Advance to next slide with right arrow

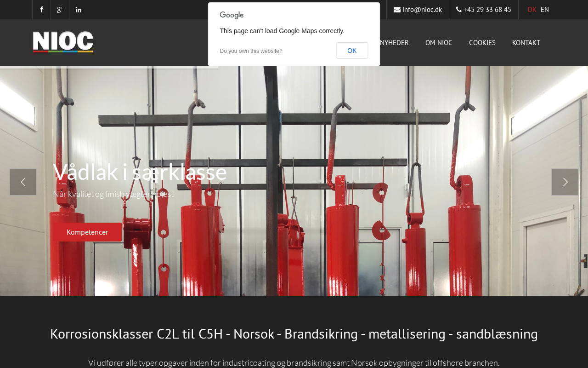(x=565, y=182)
